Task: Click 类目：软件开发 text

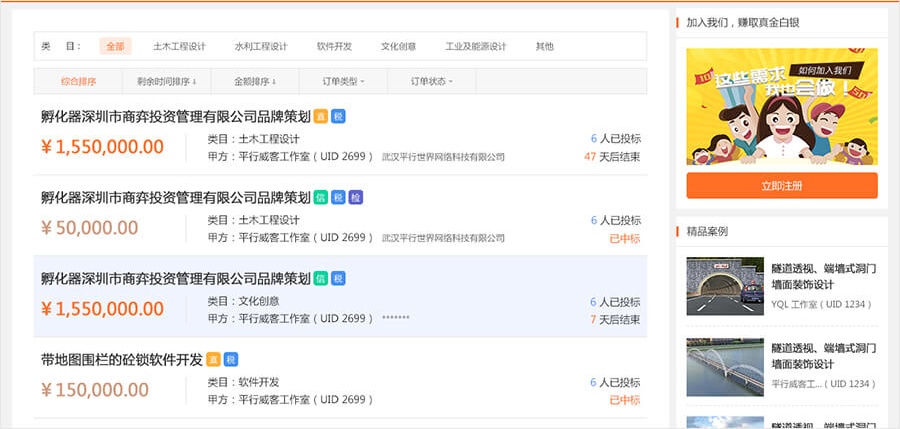Action: coord(243,382)
